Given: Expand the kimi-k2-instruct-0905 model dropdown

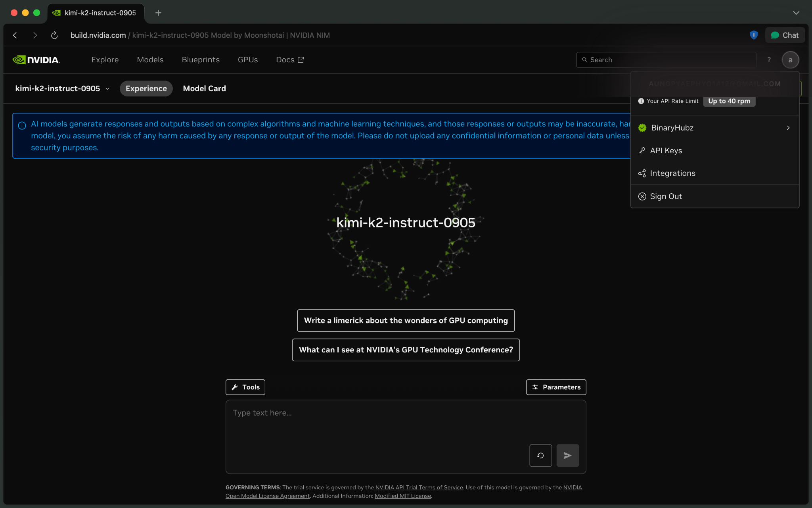Looking at the screenshot, I should pyautogui.click(x=107, y=89).
